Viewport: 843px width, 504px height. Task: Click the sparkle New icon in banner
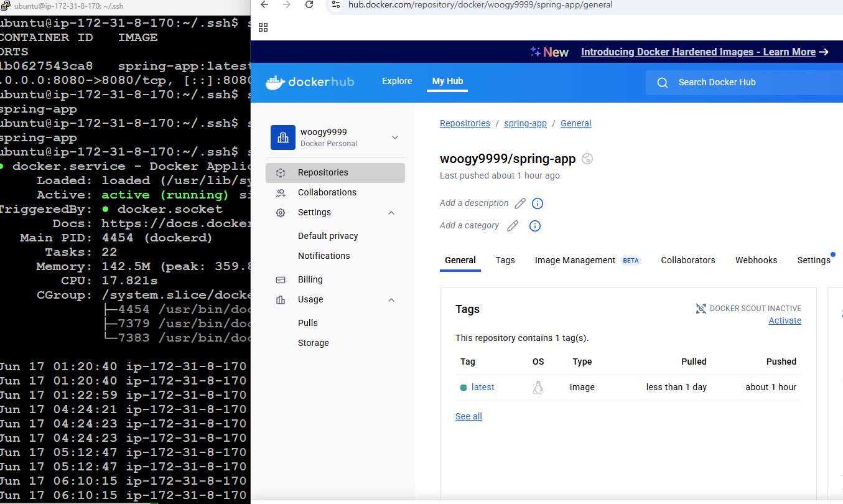(535, 52)
